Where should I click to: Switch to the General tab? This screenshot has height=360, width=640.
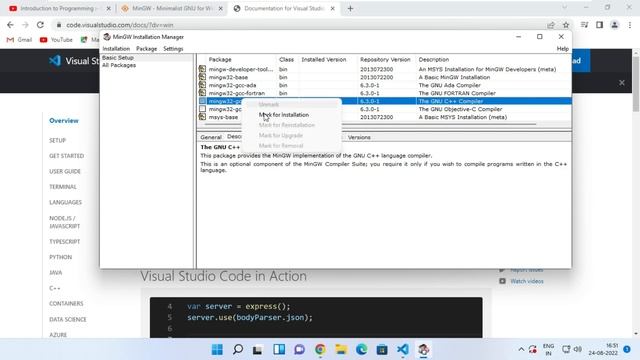[x=211, y=137]
